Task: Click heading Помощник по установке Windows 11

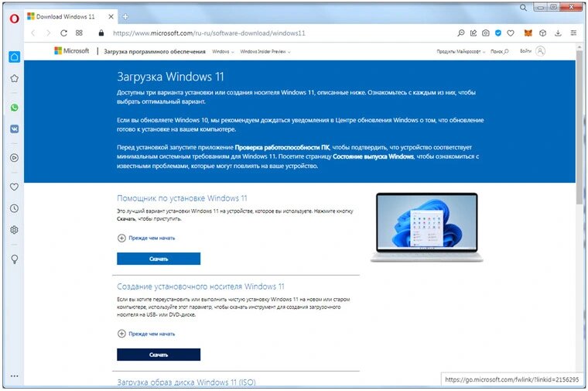Action: 182,198
